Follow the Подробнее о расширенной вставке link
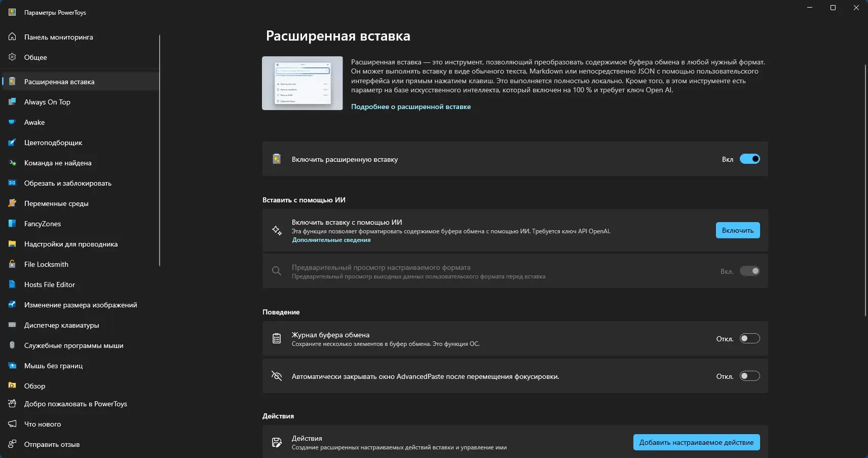 tap(411, 107)
